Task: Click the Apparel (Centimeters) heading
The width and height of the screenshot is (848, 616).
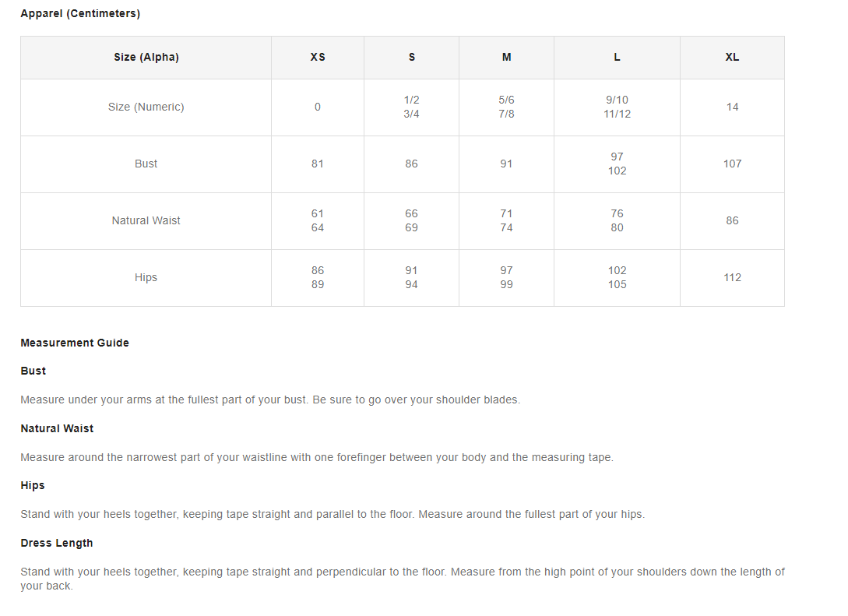Action: coord(80,13)
